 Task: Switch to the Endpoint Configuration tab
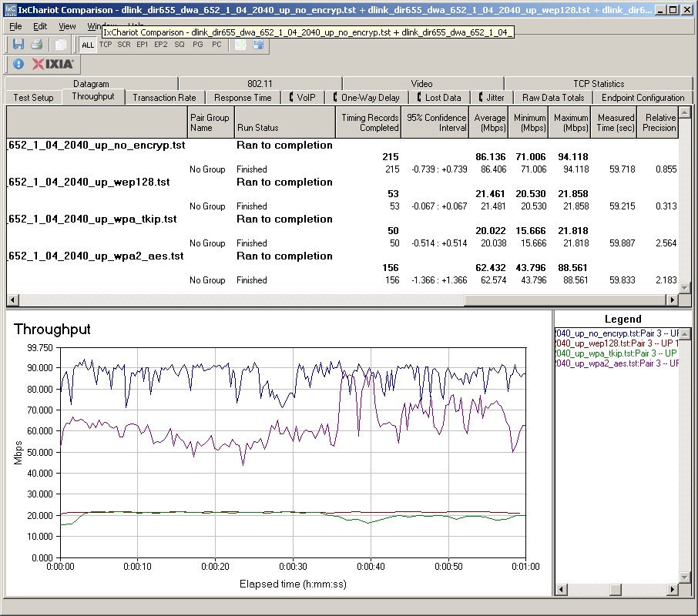click(643, 98)
